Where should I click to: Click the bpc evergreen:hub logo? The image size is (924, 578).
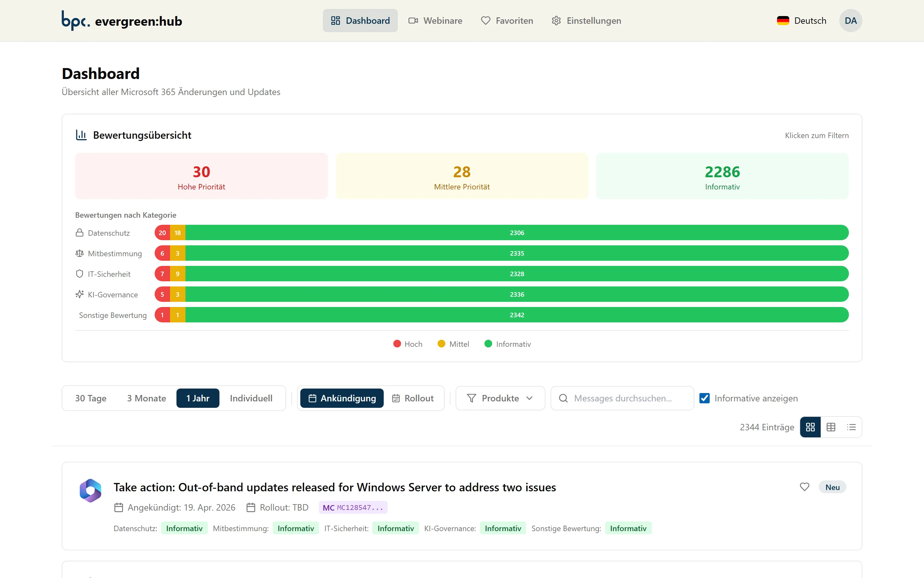pos(122,21)
